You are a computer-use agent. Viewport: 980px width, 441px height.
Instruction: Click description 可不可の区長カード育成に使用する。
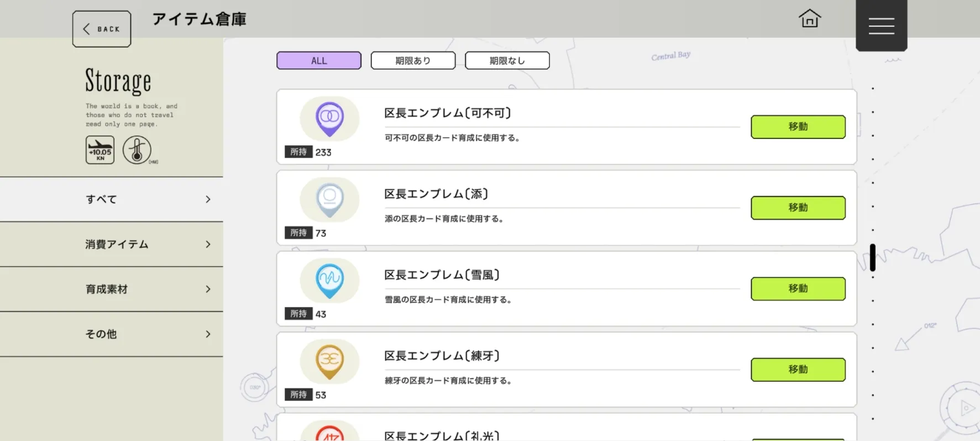pyautogui.click(x=453, y=138)
